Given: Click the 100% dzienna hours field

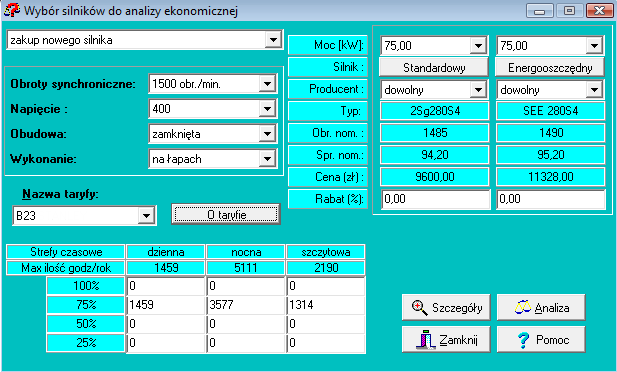Looking at the screenshot, I should (x=166, y=286).
